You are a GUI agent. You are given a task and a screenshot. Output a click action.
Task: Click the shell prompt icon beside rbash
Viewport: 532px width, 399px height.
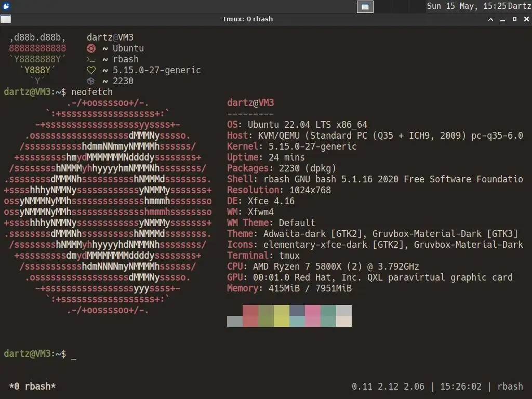coord(91,59)
